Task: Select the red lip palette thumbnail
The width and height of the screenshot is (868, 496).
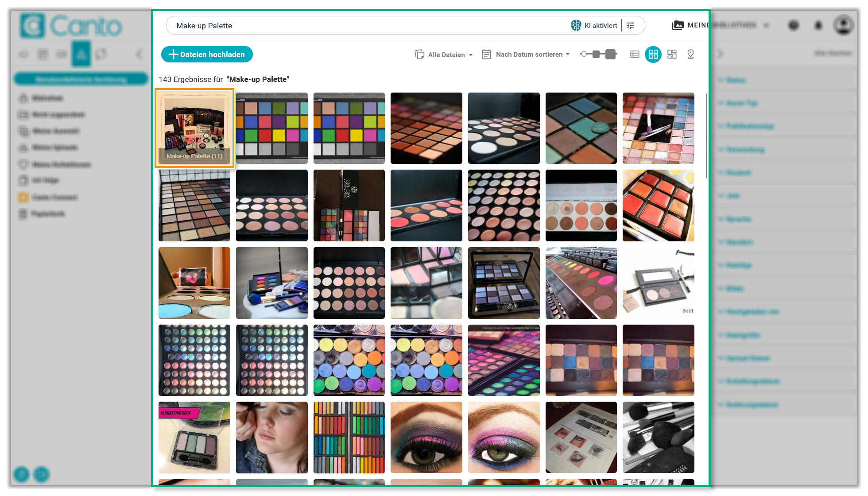Action: click(x=658, y=205)
